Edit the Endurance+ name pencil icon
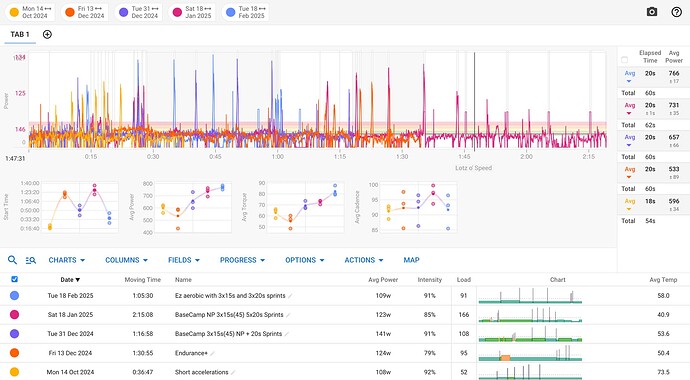690x380 pixels. tap(213, 353)
